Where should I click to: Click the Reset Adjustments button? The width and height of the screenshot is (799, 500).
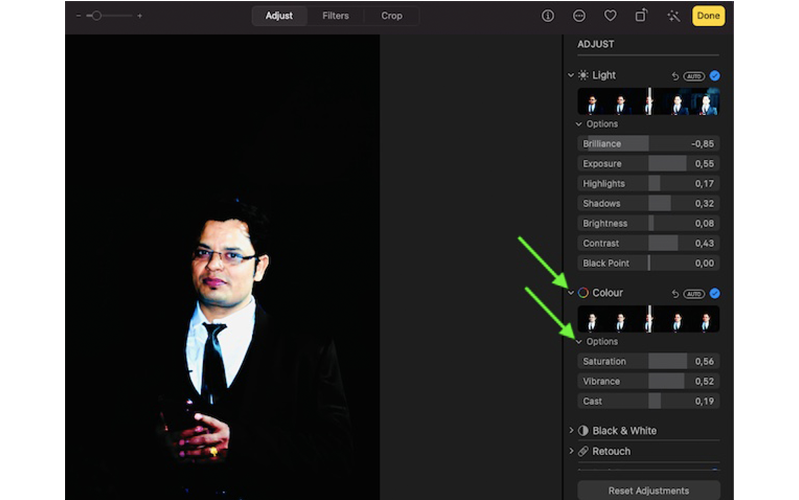[x=648, y=491]
